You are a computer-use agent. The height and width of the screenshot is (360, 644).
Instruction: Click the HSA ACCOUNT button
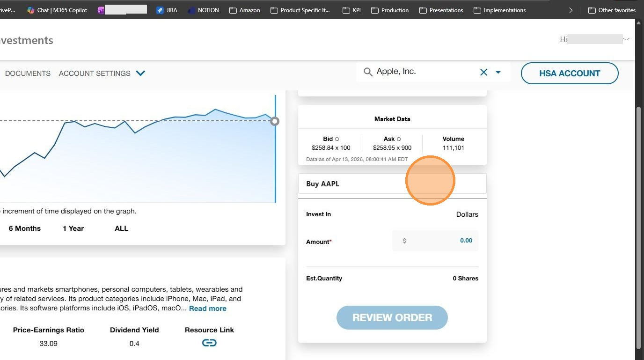(570, 73)
